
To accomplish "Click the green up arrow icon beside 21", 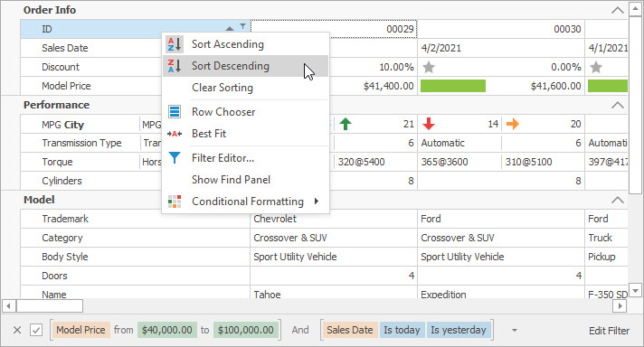I will pos(346,124).
